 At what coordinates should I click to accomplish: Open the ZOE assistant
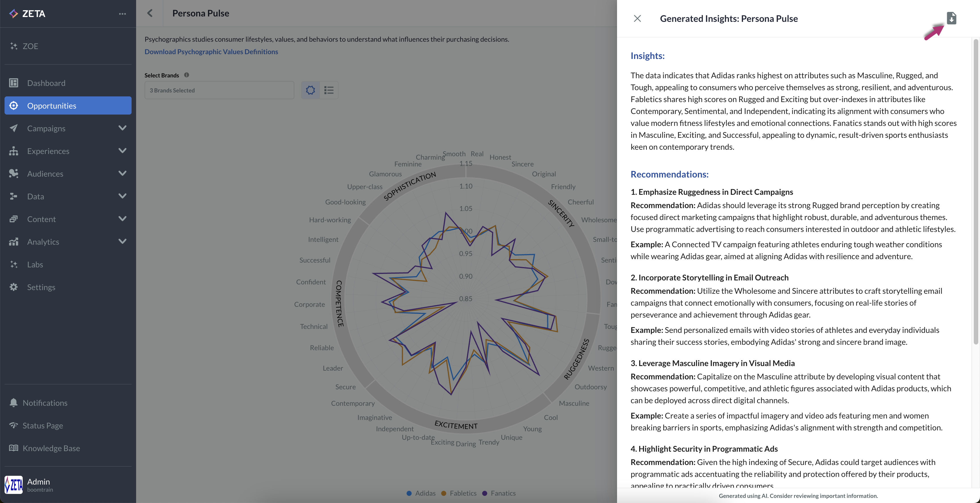[x=30, y=46]
